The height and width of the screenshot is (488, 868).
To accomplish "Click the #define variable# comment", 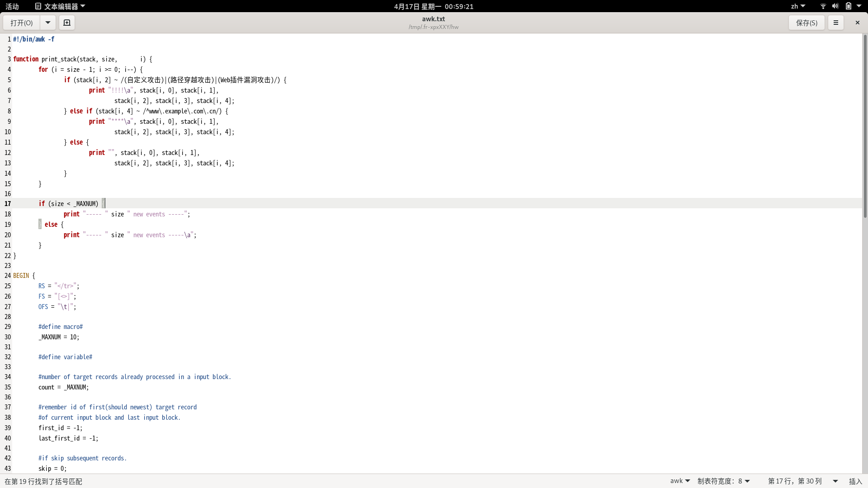I will coord(65,357).
